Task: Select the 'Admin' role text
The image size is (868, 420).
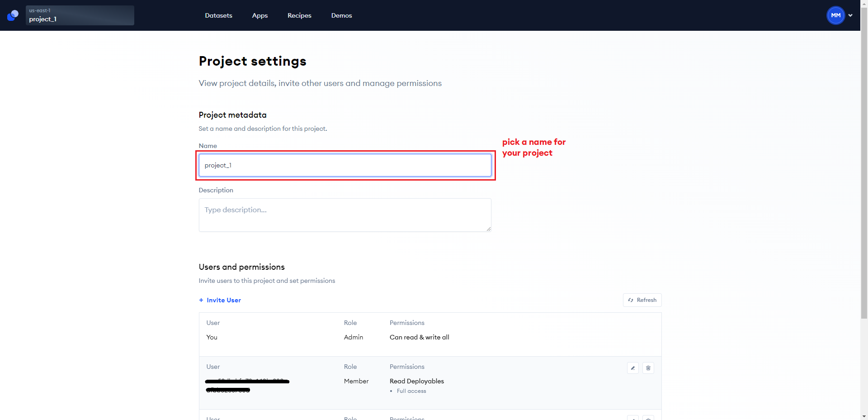Action: [354, 337]
